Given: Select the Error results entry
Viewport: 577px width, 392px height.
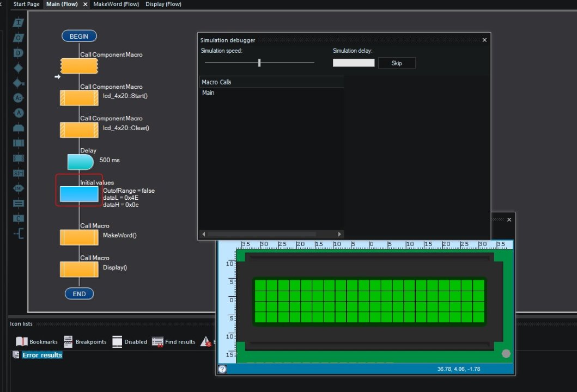Looking at the screenshot, I should pyautogui.click(x=42, y=355).
